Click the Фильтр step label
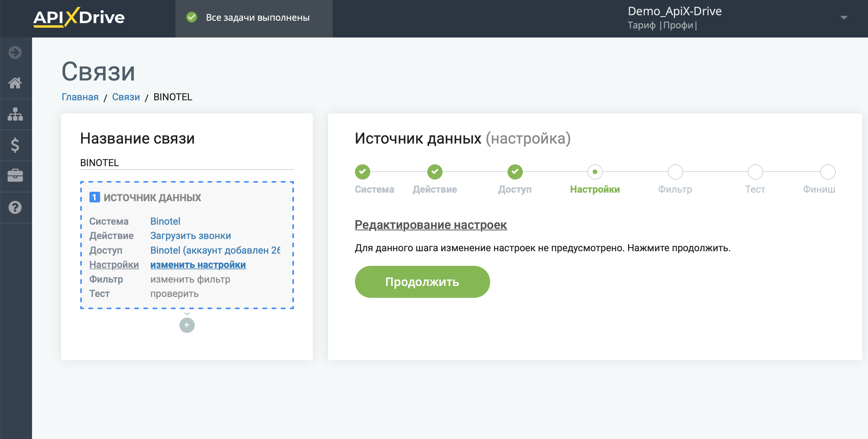868x439 pixels. tap(675, 189)
